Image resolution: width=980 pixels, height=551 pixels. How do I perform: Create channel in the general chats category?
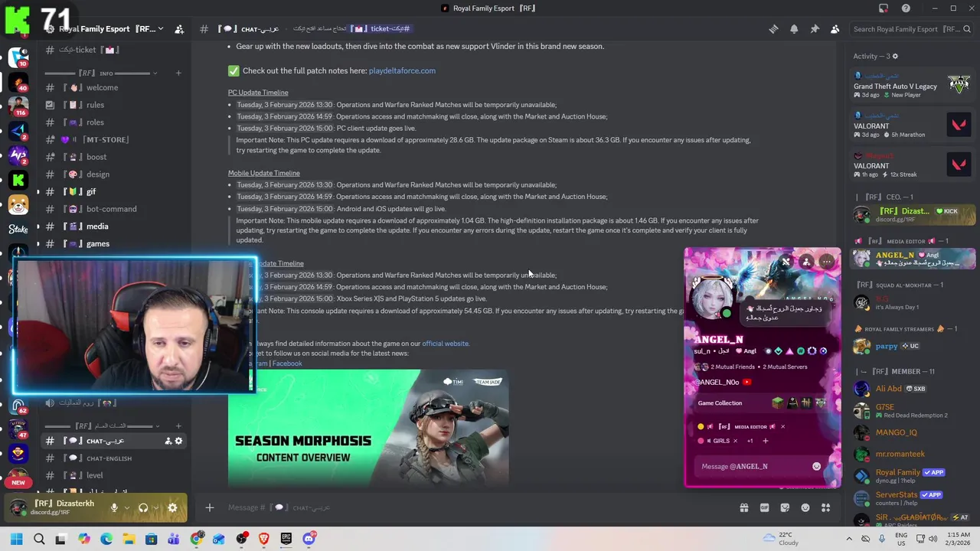click(178, 425)
